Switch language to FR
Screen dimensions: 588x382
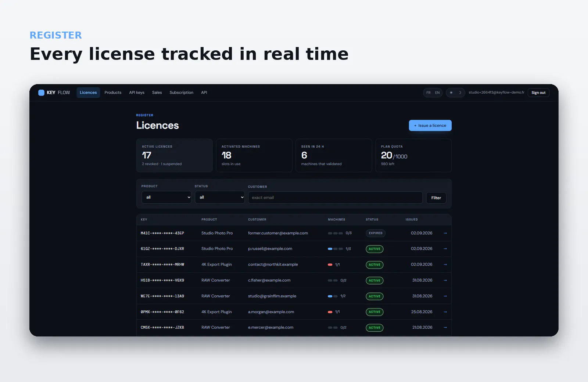[429, 93]
